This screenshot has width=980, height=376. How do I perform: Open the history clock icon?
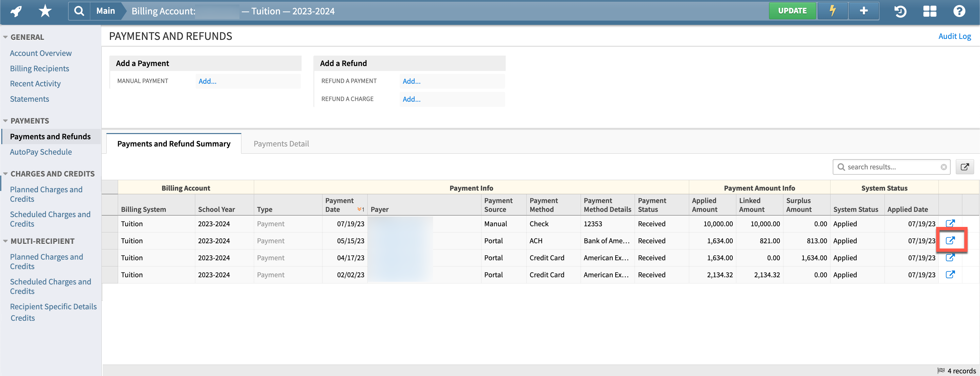pyautogui.click(x=900, y=12)
